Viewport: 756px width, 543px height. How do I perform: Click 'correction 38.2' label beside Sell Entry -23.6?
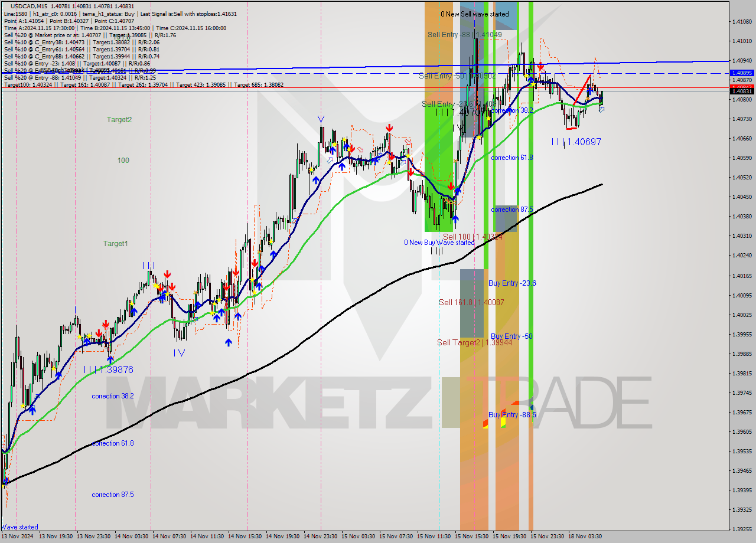coord(512,110)
